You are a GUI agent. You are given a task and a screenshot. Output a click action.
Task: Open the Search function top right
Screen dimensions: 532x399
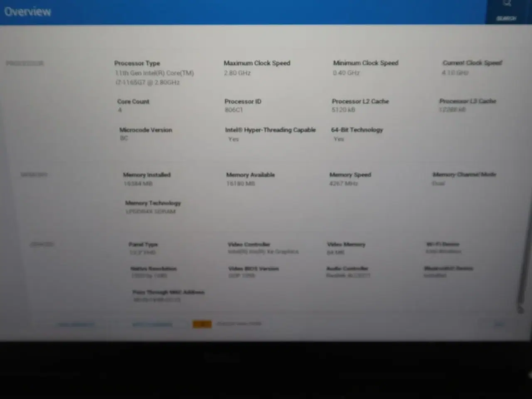pyautogui.click(x=506, y=10)
